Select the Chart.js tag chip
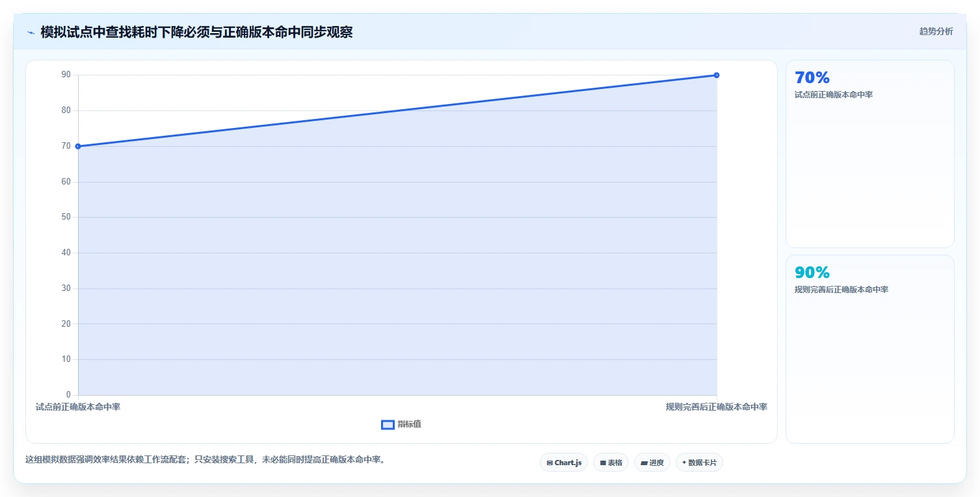 (x=564, y=463)
